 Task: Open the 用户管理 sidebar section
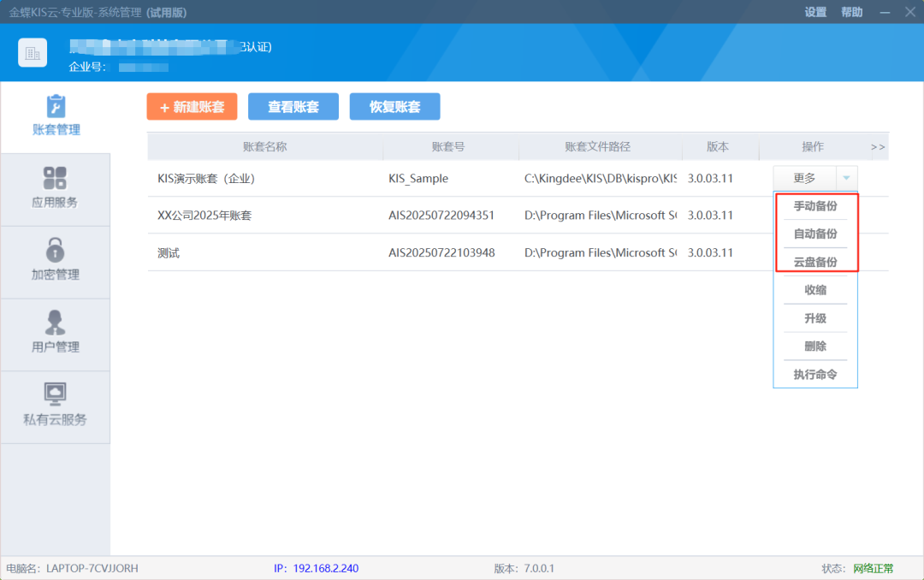click(x=56, y=334)
